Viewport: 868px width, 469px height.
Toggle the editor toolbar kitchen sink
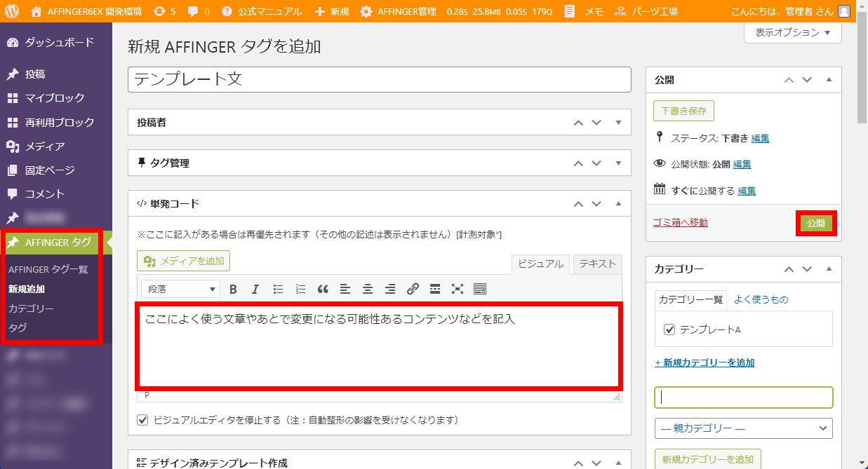click(x=480, y=289)
